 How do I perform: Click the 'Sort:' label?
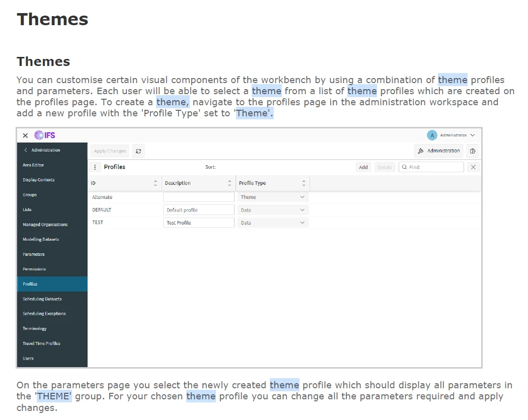point(210,167)
